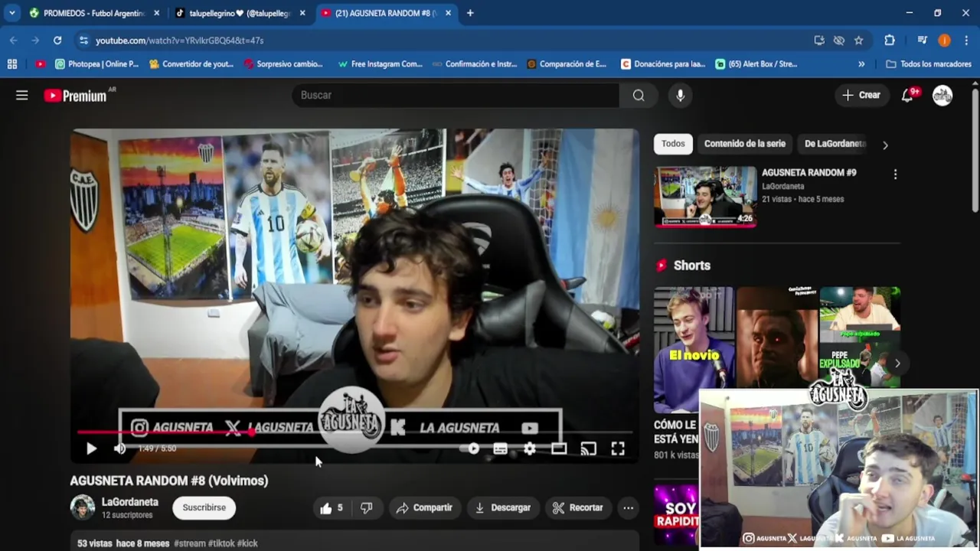The width and height of the screenshot is (980, 551).
Task: Open Todos los marcadores folder
Action: click(x=929, y=64)
